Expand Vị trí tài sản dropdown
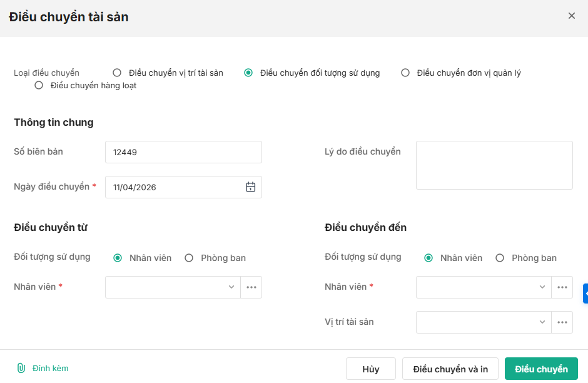 (542, 322)
